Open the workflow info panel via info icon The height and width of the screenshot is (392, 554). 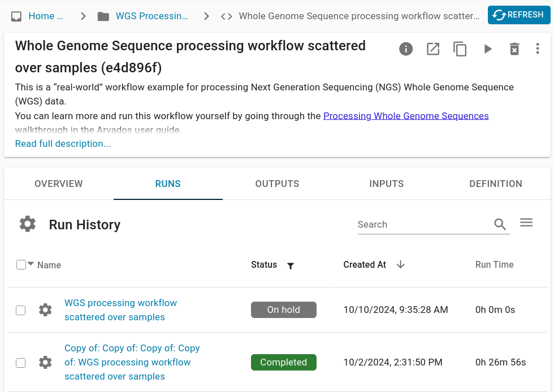(406, 49)
